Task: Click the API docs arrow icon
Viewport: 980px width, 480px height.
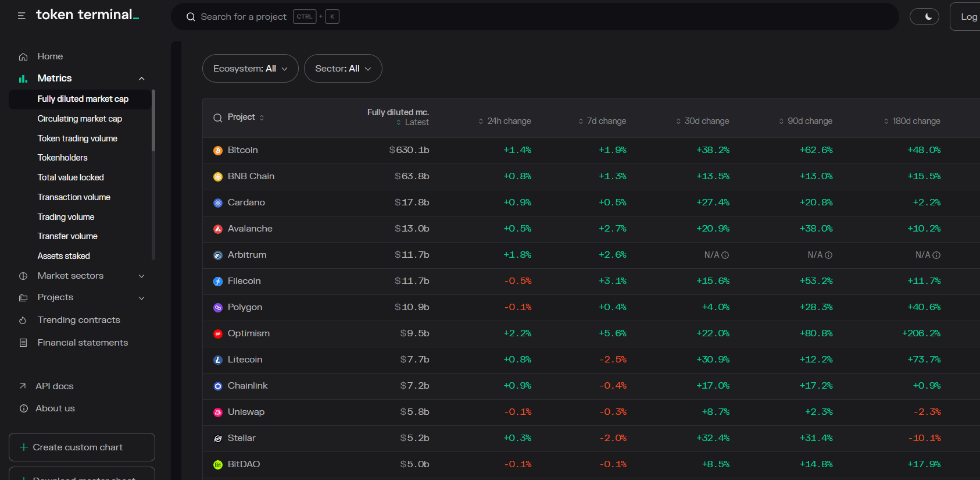Action: [23, 386]
